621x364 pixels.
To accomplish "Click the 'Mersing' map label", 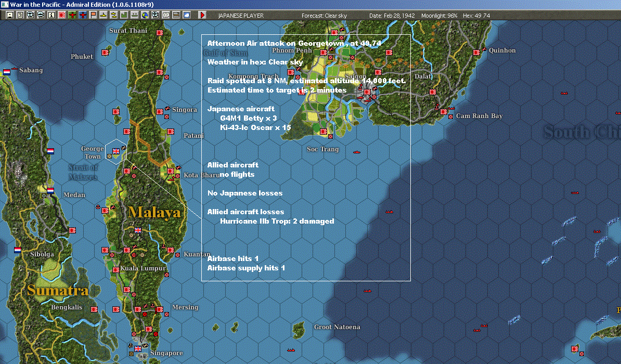I will click(x=185, y=307).
